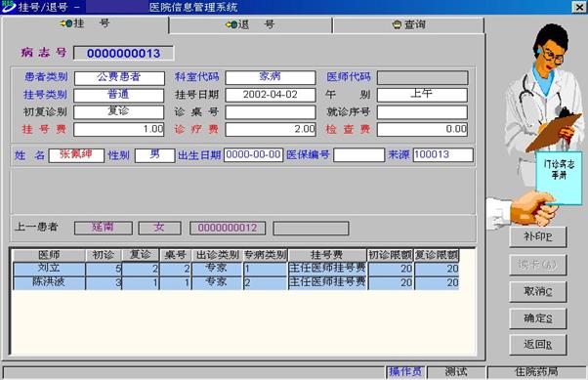
Task: Click 专家 cell in 刘立 row
Action: tap(217, 269)
